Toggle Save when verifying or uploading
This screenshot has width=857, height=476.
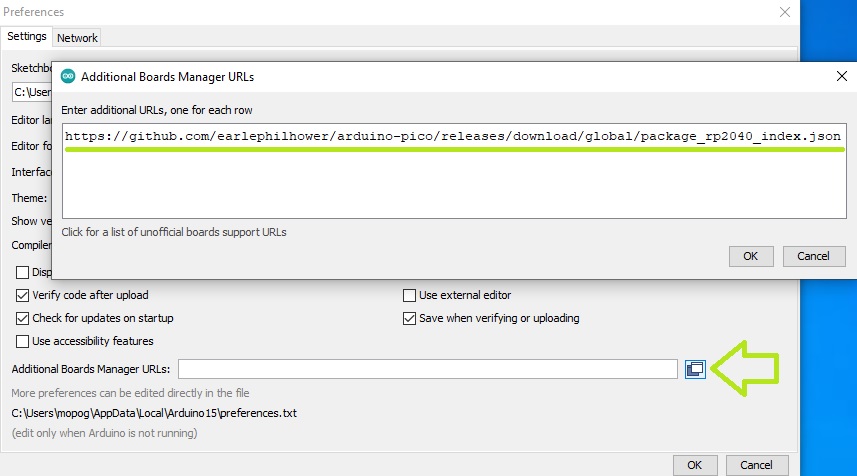[x=409, y=319]
